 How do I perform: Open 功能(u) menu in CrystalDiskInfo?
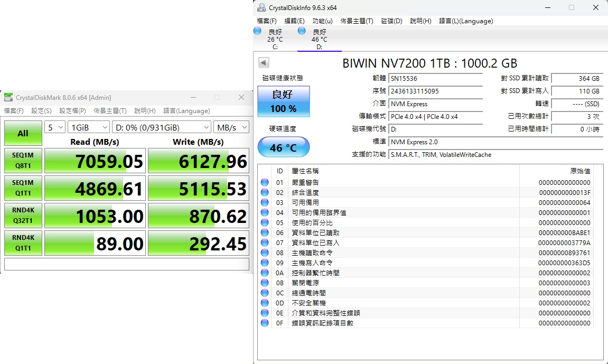pos(322,21)
